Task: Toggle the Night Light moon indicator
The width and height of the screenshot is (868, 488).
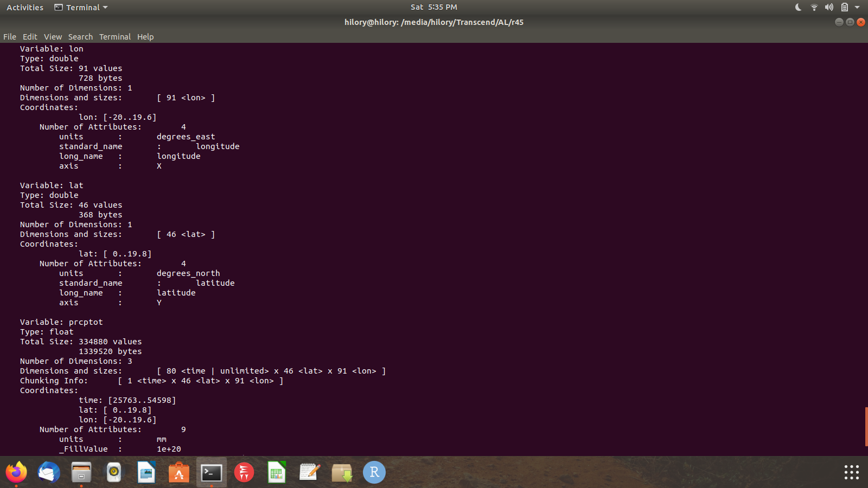Action: coord(798,7)
